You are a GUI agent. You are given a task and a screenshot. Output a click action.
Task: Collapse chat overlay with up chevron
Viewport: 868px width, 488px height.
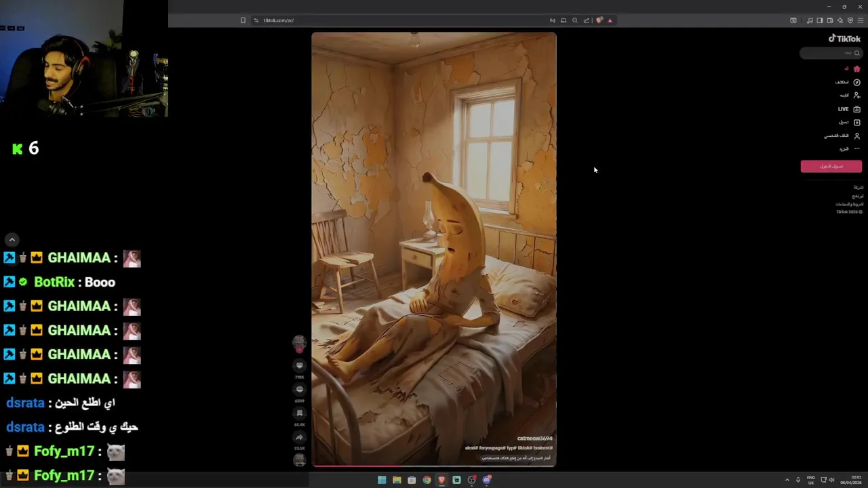(12, 239)
